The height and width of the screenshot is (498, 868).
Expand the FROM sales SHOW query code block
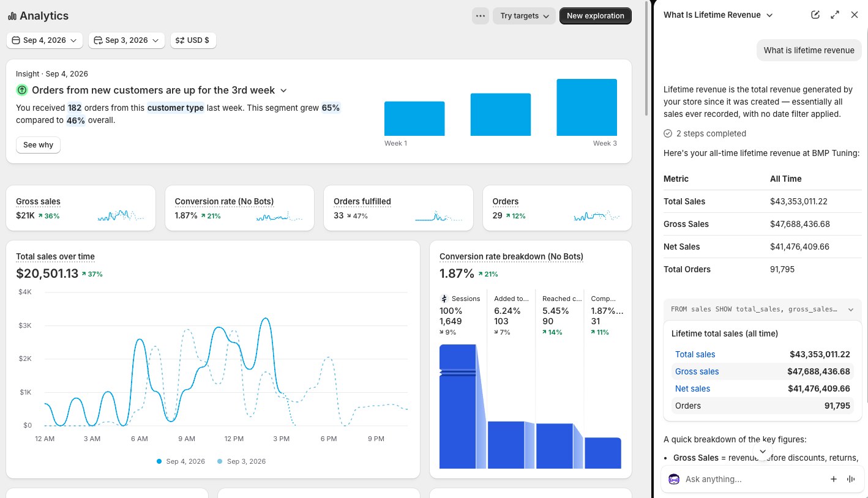coord(763,310)
